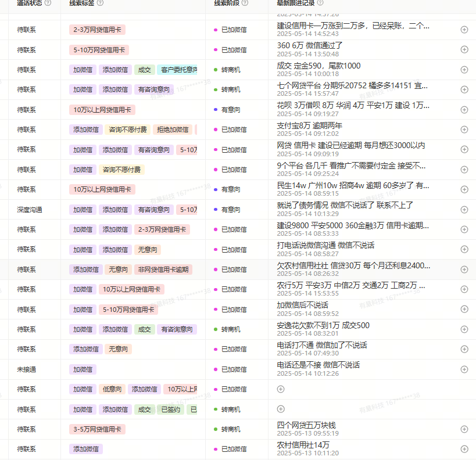Click 2-3万网贷信用卡 tag in 建设9800 row
This screenshot has width=476, height=460.
point(162,229)
